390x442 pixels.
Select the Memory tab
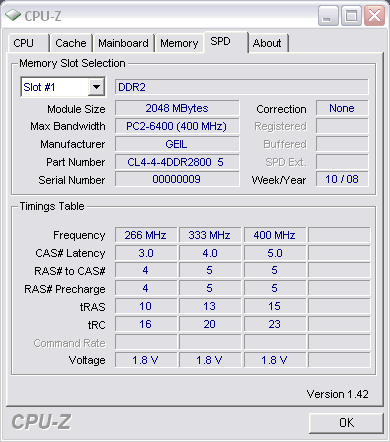179,43
